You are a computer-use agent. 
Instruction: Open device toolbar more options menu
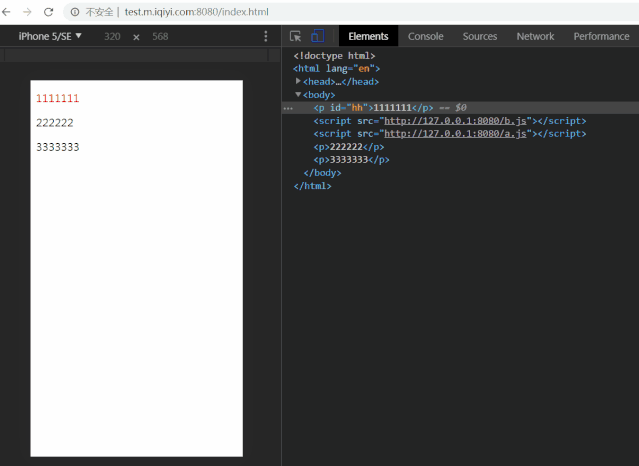[x=266, y=36]
